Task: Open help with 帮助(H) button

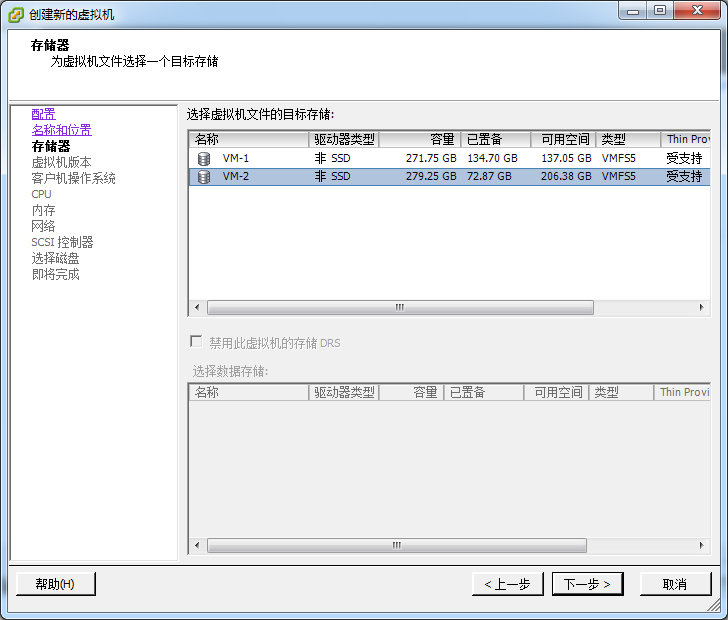Action: 55,584
